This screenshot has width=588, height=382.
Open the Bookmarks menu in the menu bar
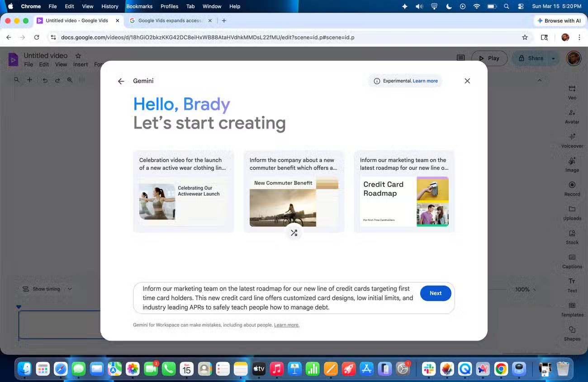click(x=139, y=6)
